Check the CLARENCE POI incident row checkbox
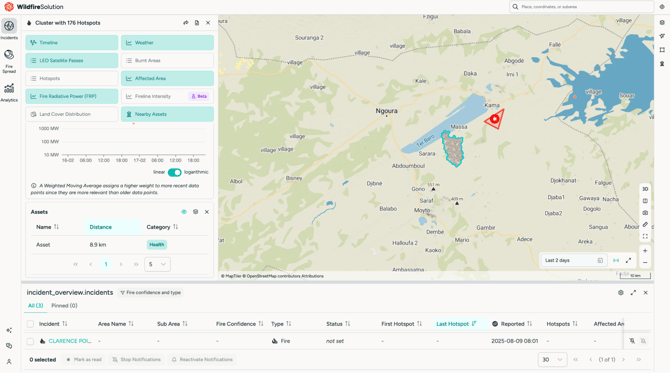The height and width of the screenshot is (373, 670). [x=30, y=341]
